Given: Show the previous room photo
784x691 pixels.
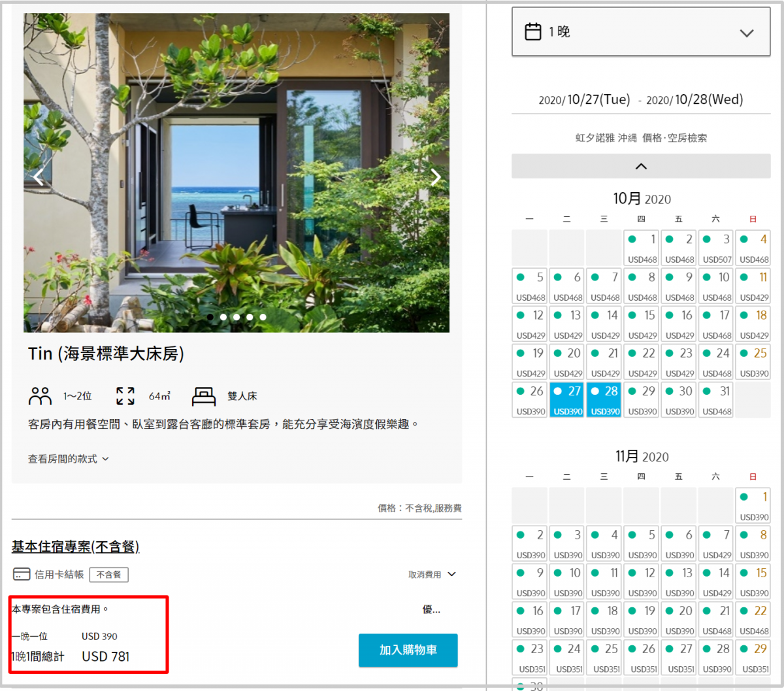Looking at the screenshot, I should [x=38, y=177].
